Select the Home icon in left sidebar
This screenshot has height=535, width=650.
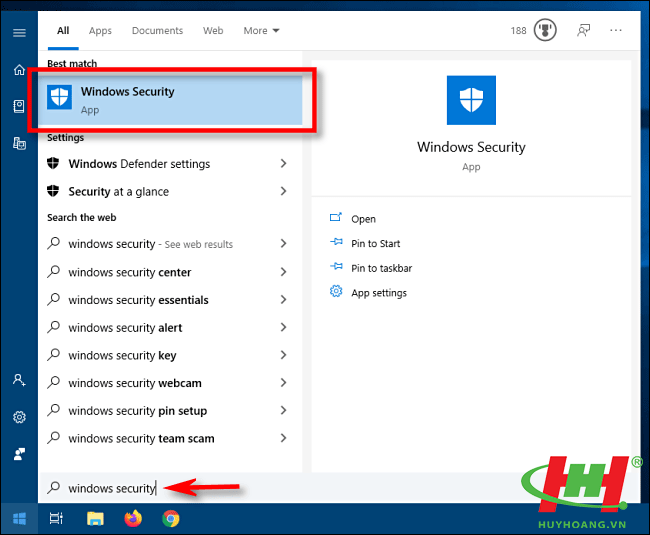19,70
